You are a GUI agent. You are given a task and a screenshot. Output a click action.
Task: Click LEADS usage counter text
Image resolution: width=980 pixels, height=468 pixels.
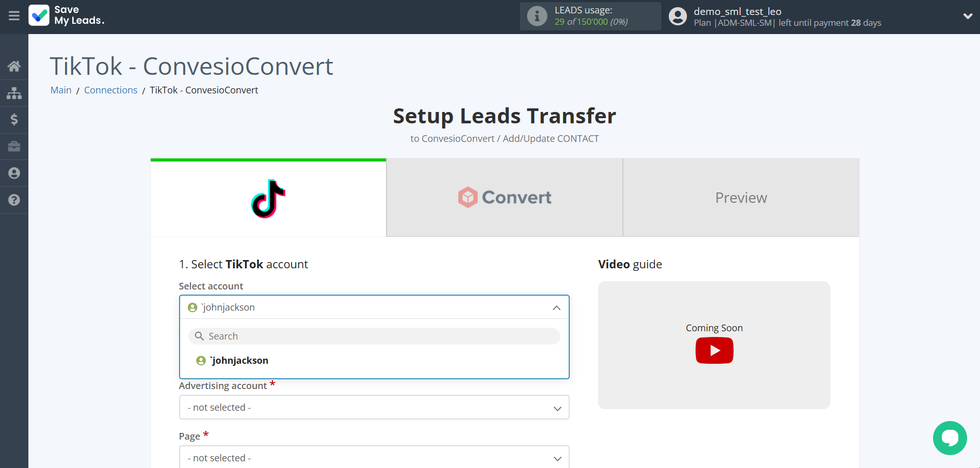pyautogui.click(x=591, y=22)
